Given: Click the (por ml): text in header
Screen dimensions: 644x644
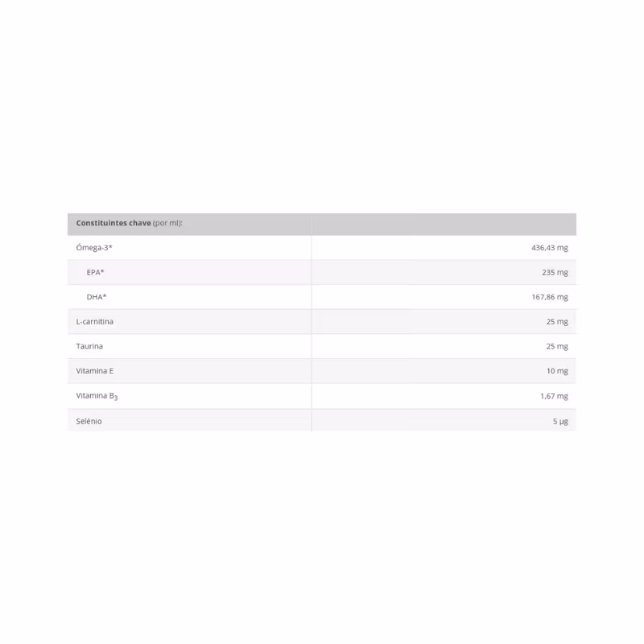Looking at the screenshot, I should point(167,223).
